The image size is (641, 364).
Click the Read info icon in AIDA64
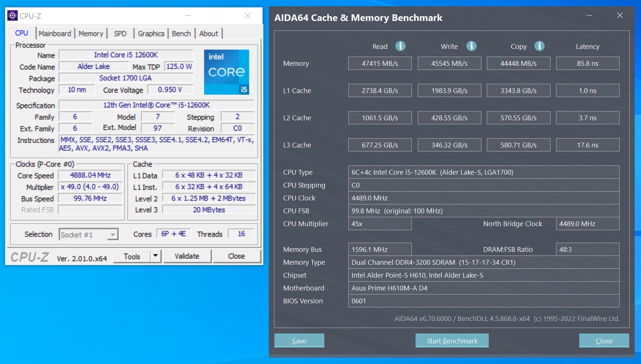point(400,46)
